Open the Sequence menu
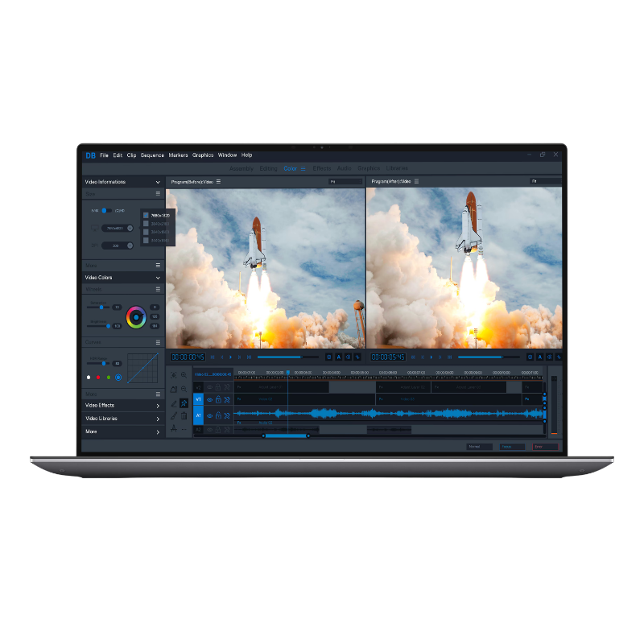Image resolution: width=644 pixels, height=644 pixels. click(152, 155)
